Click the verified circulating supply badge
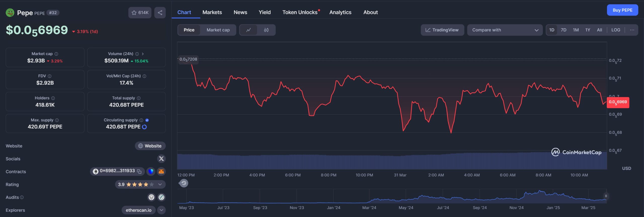The image size is (644, 217). pos(147,120)
